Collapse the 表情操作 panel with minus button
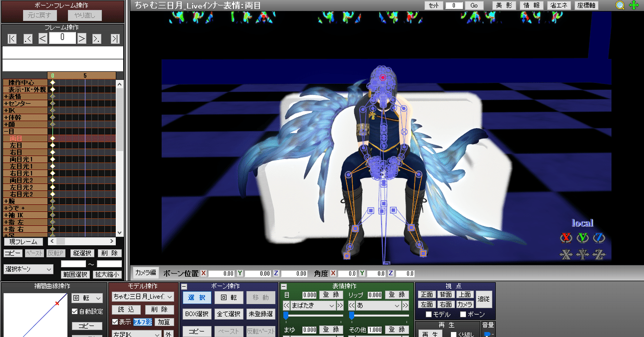This screenshot has width=644, height=337. pyautogui.click(x=284, y=286)
